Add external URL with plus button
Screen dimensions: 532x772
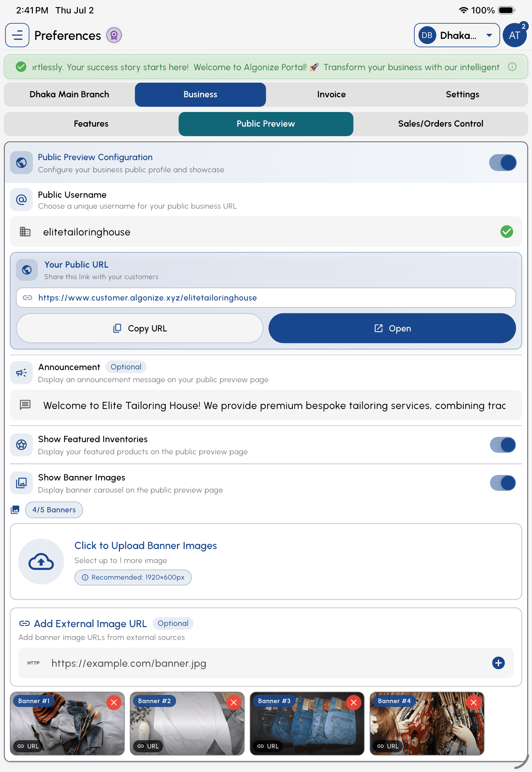(x=498, y=663)
